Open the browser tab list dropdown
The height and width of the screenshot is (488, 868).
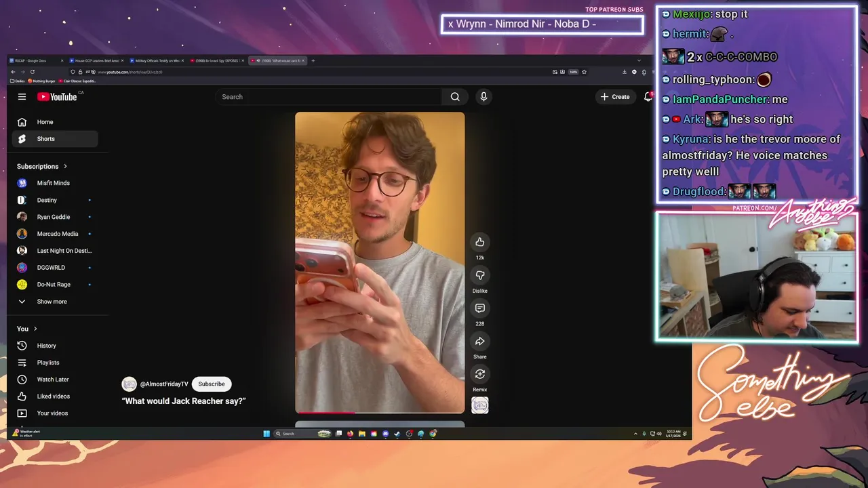639,60
